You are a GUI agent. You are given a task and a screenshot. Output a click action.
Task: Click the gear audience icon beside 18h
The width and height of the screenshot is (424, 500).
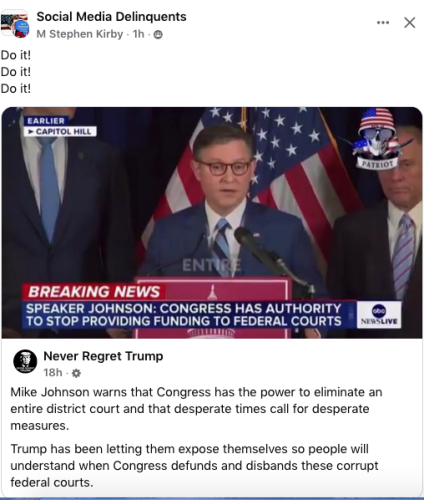click(x=76, y=373)
